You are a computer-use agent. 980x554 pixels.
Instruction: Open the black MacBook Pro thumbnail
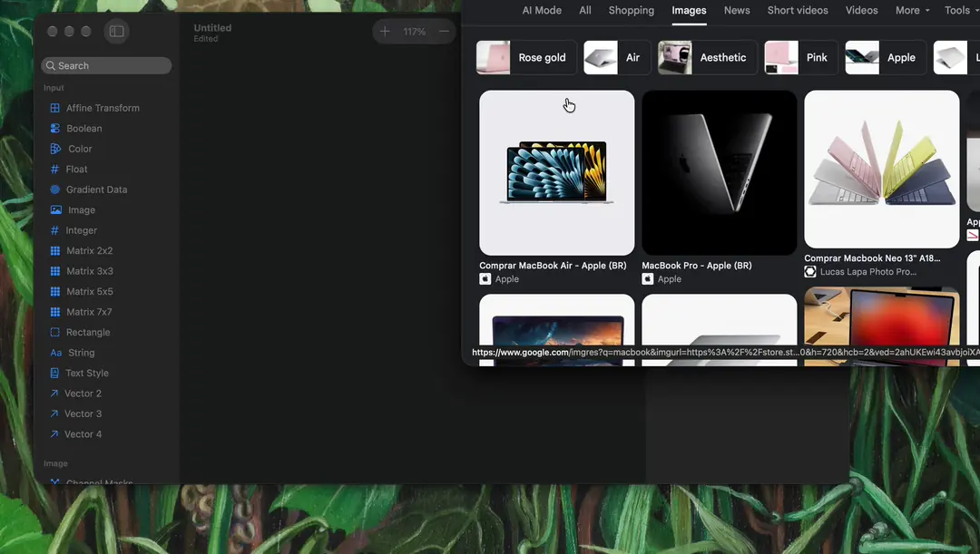719,172
